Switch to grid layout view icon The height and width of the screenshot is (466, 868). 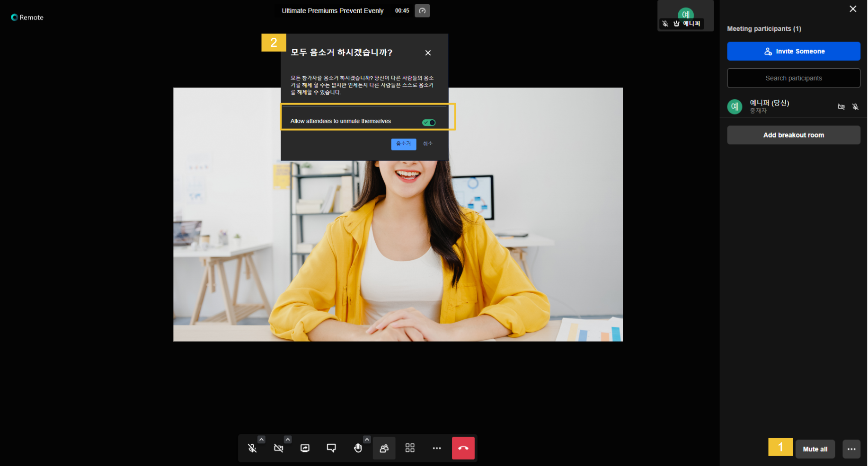410,448
